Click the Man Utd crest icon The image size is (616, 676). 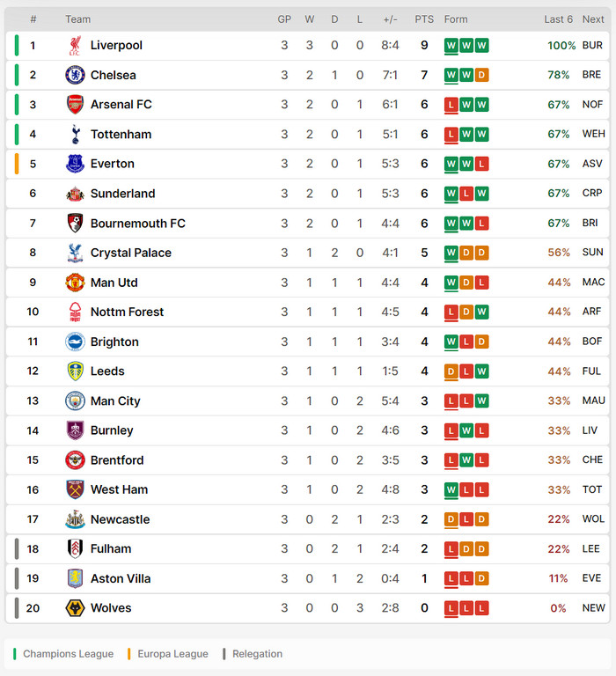pos(75,283)
